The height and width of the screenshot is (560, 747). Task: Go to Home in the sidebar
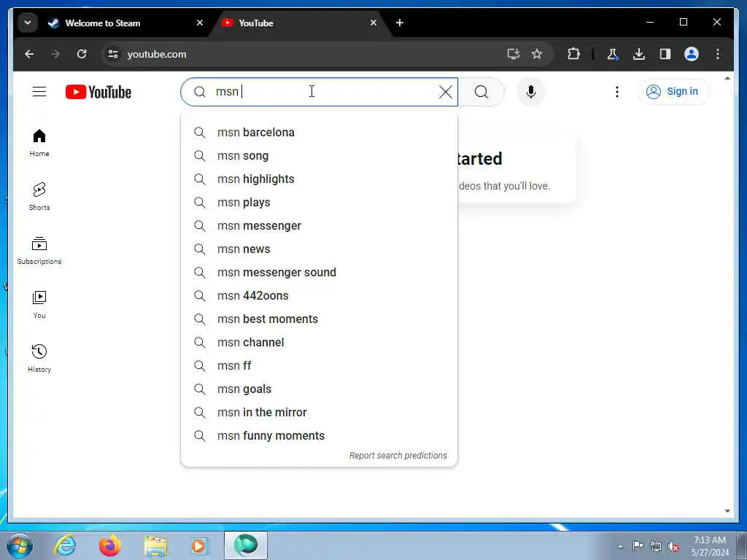39,143
